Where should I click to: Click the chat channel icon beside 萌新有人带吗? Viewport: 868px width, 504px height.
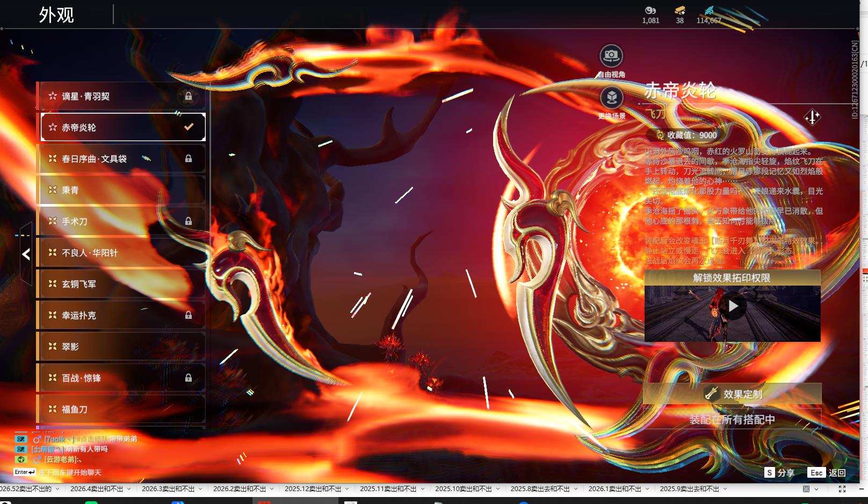pos(21,449)
